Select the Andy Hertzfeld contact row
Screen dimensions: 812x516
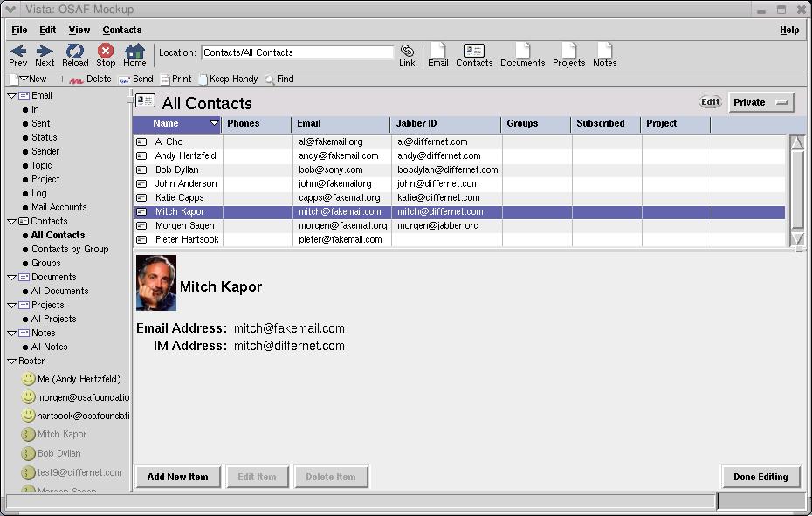click(459, 155)
